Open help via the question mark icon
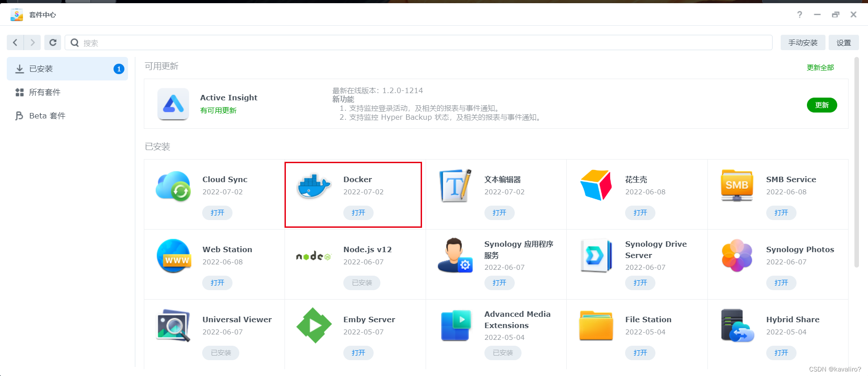The height and width of the screenshot is (376, 868). click(800, 14)
